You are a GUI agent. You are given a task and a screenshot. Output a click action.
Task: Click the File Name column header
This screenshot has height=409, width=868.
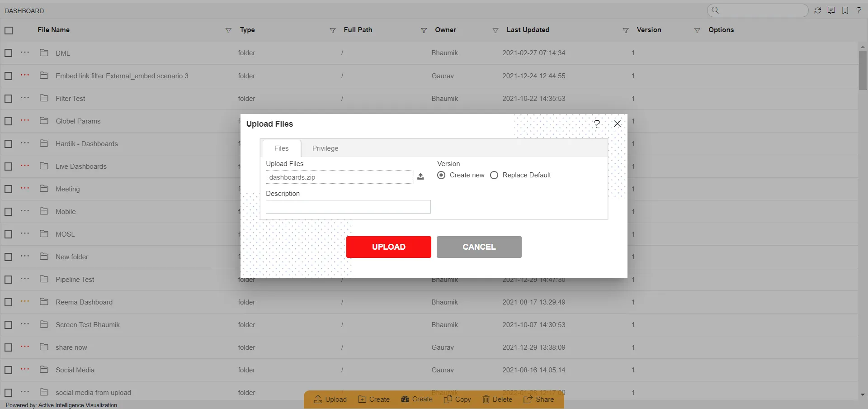click(x=53, y=30)
